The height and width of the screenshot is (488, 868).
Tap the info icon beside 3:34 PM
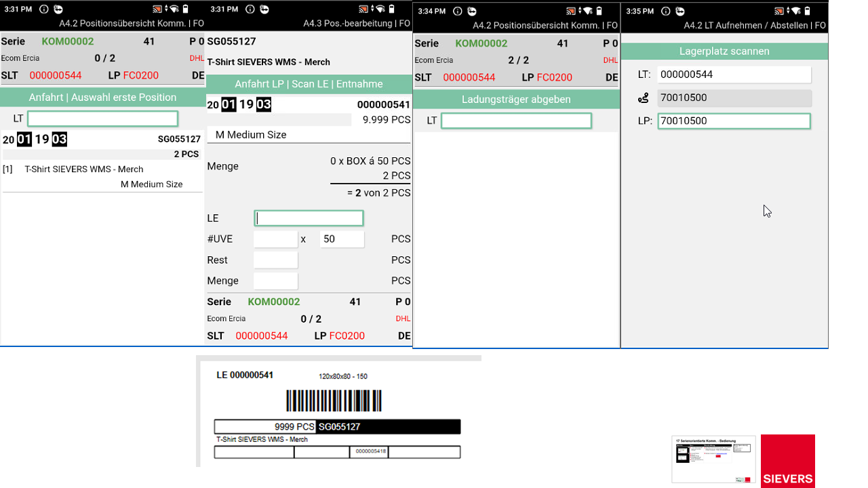pos(458,12)
